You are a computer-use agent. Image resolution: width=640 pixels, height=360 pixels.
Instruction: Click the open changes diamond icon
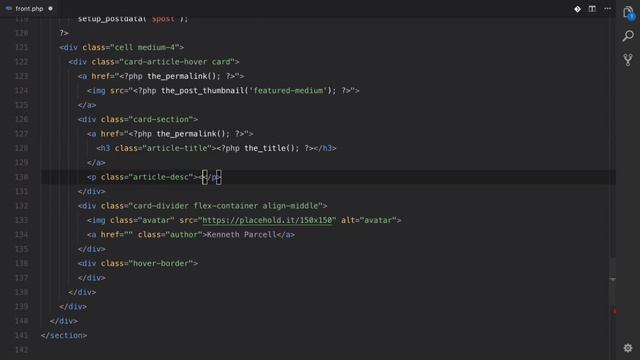[x=577, y=9]
